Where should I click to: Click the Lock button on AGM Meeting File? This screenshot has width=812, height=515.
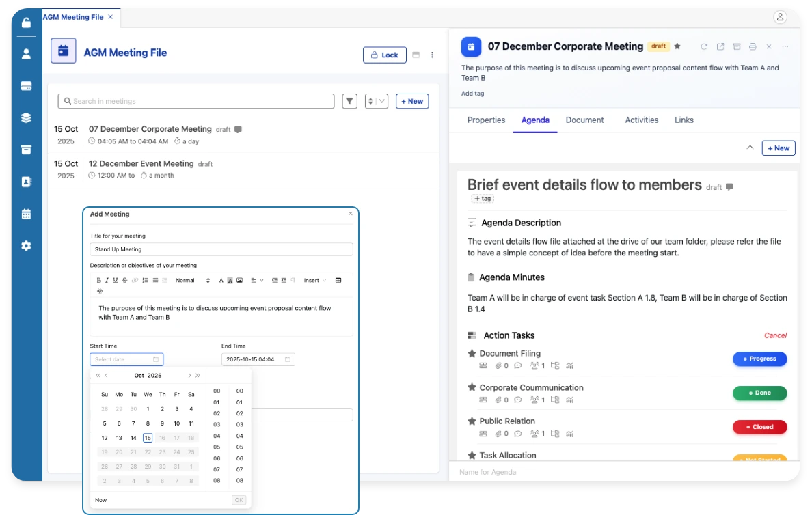click(384, 55)
